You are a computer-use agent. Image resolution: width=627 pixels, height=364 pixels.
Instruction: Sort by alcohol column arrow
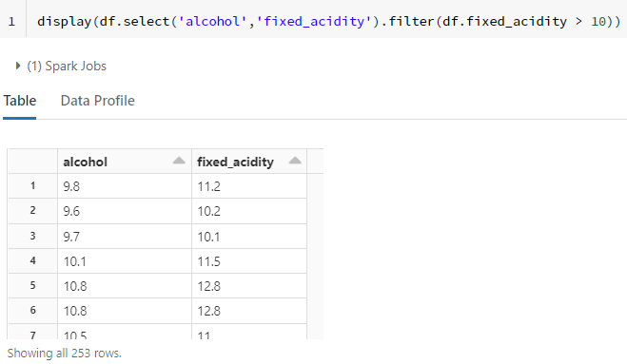[x=179, y=161]
